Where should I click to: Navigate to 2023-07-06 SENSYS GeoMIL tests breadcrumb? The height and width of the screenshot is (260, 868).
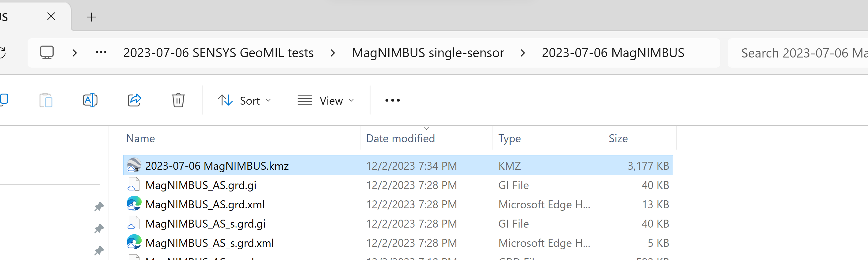pos(218,53)
